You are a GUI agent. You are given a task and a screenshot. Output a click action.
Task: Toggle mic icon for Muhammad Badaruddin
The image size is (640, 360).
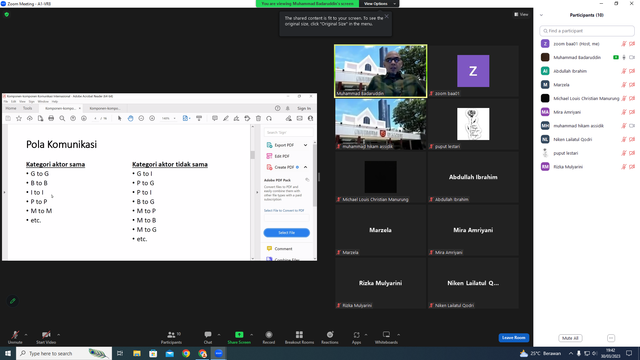coord(624,58)
